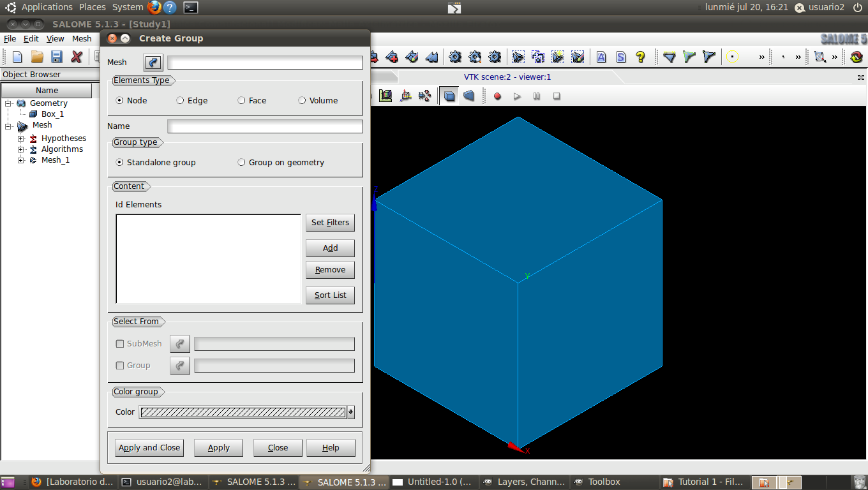The image size is (868, 490).
Task: Expand the Mesh_1 tree node
Action: click(x=21, y=160)
